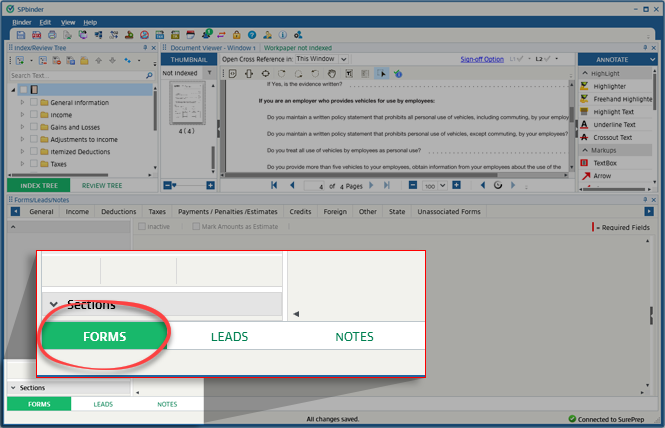This screenshot has height=428, width=665.
Task: Toggle the Gains and Losses checkbox
Action: pyautogui.click(x=34, y=127)
